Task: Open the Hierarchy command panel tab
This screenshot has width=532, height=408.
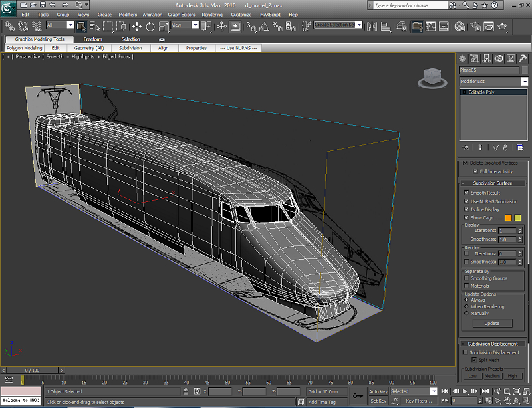Action: (487, 59)
